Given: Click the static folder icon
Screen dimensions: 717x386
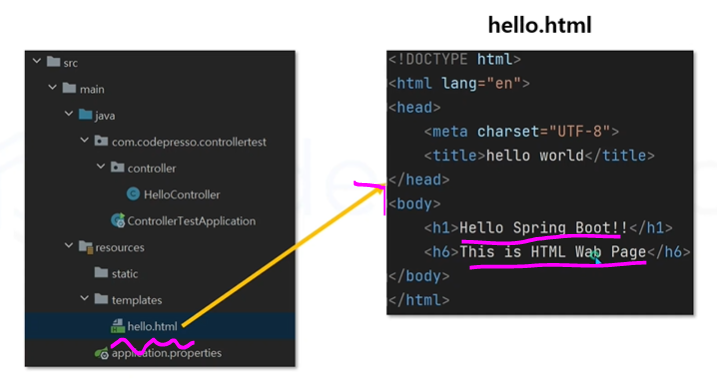Looking at the screenshot, I should click(x=101, y=273).
